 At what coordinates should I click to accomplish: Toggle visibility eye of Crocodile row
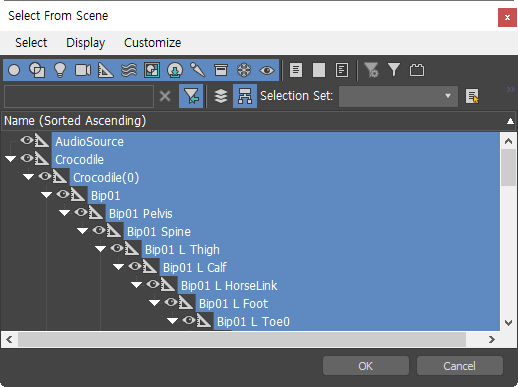point(27,158)
